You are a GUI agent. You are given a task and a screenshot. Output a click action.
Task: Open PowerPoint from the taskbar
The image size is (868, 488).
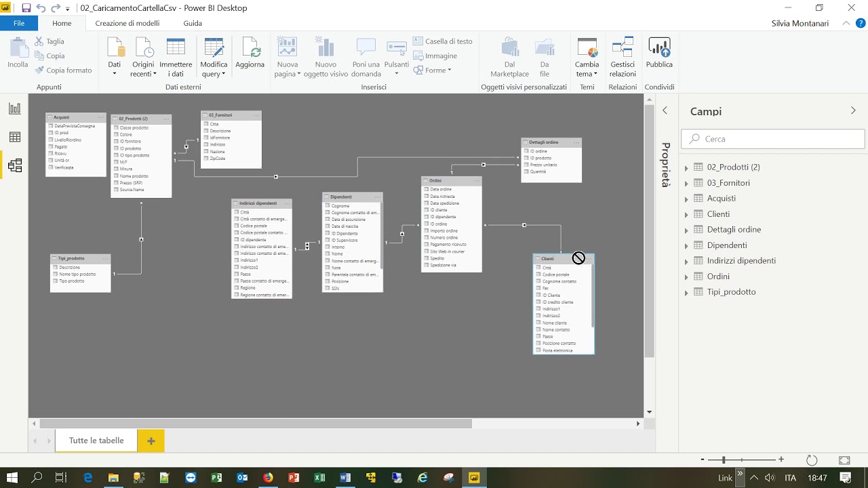[294, 478]
